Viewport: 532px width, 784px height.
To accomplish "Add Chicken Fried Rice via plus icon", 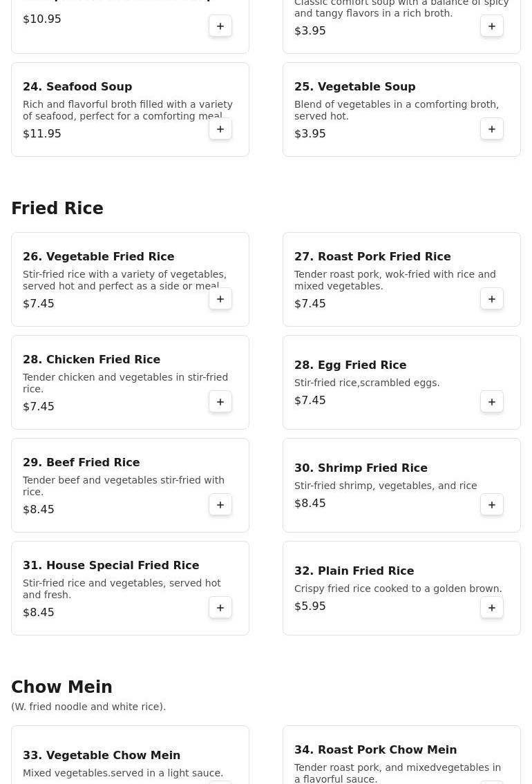I will (x=220, y=402).
